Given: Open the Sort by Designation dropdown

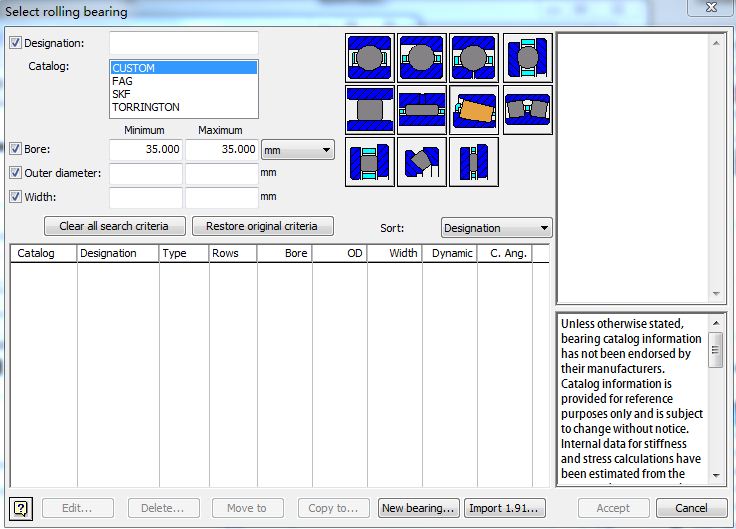Looking at the screenshot, I should tap(497, 228).
